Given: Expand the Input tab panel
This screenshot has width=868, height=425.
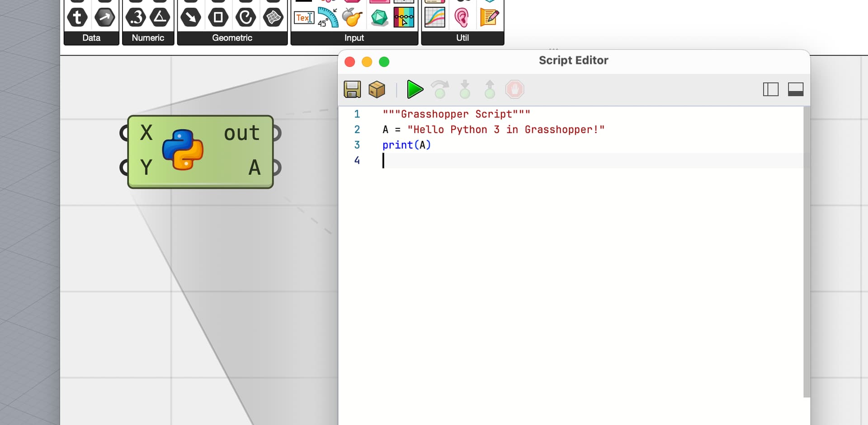Looking at the screenshot, I should point(354,38).
